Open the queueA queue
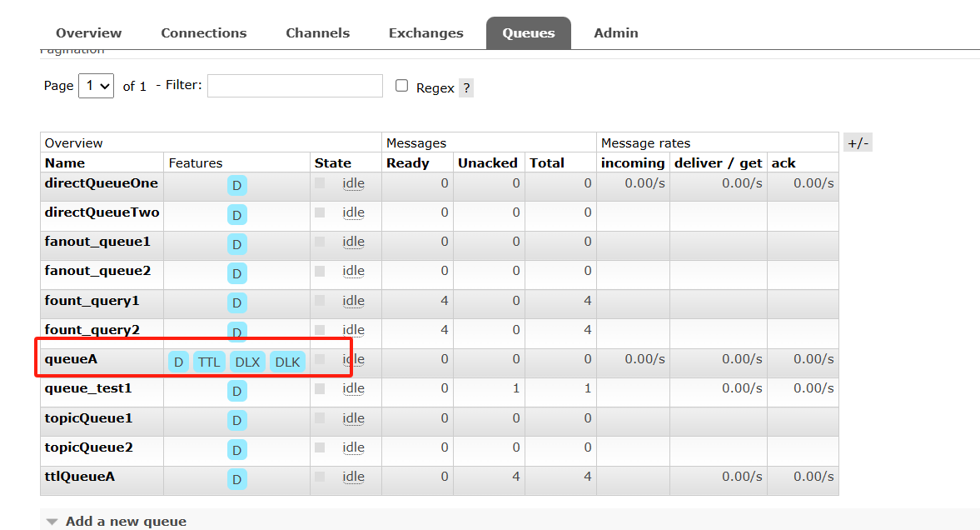Viewport: 980px width, 530px height. [x=72, y=359]
